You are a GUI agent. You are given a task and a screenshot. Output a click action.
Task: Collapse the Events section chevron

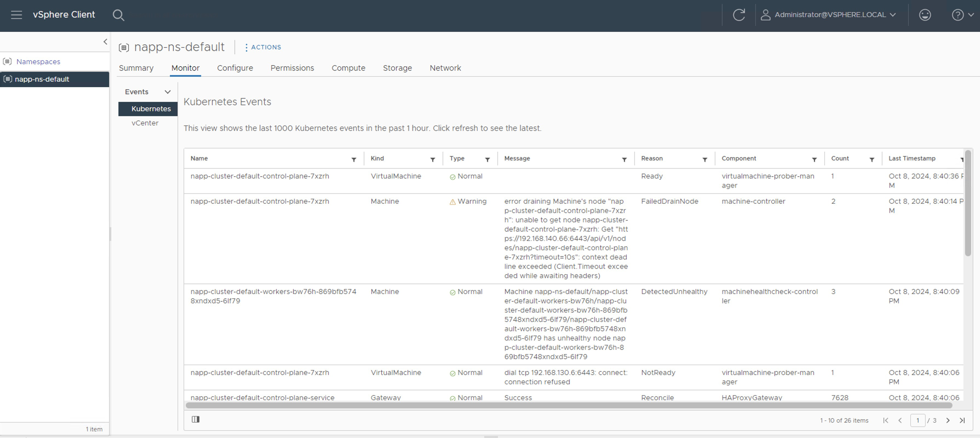point(167,92)
